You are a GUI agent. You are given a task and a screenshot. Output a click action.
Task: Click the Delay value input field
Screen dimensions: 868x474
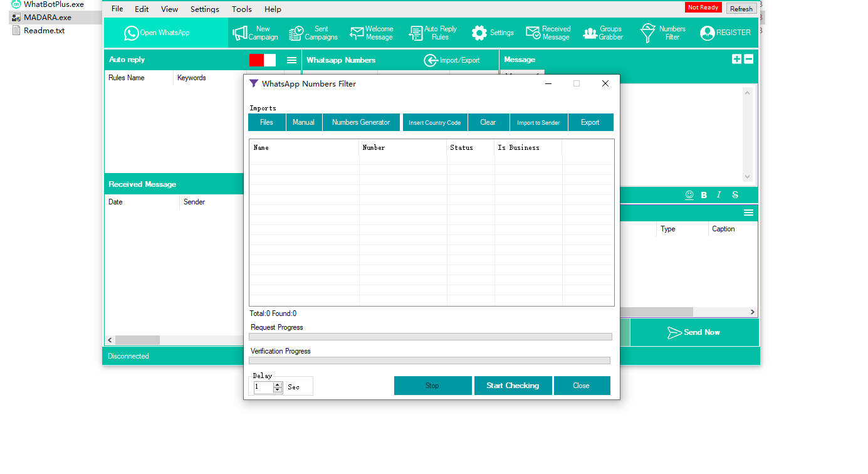click(x=263, y=387)
